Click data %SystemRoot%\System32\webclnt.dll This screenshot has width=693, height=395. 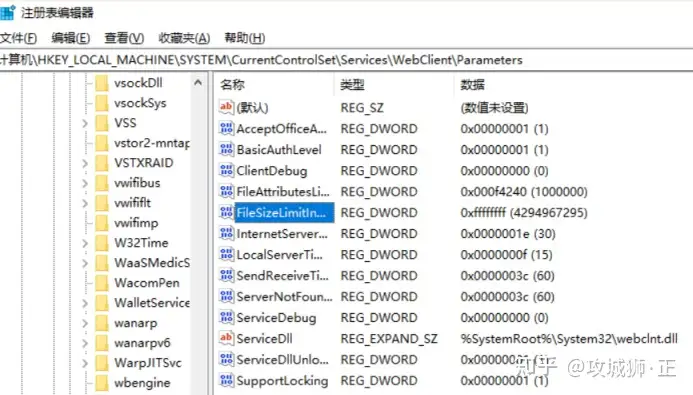569,338
